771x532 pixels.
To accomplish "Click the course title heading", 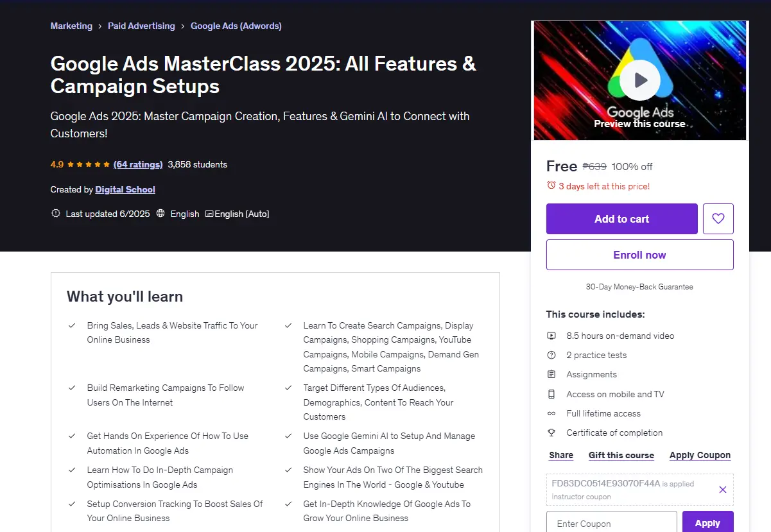I will [263, 75].
